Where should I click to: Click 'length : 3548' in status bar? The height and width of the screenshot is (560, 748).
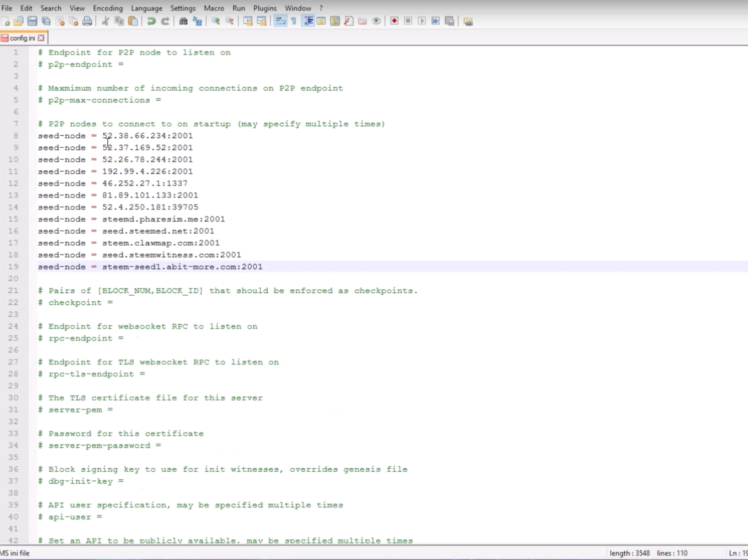pyautogui.click(x=629, y=553)
